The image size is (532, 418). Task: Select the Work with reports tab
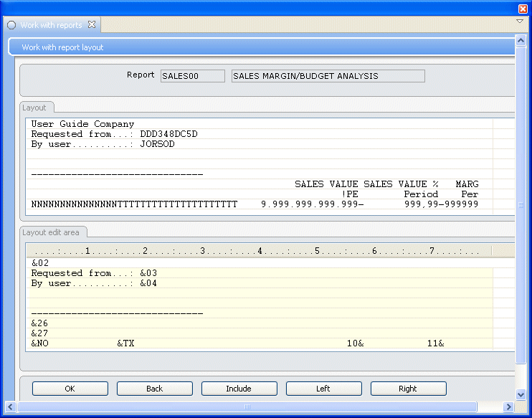51,25
